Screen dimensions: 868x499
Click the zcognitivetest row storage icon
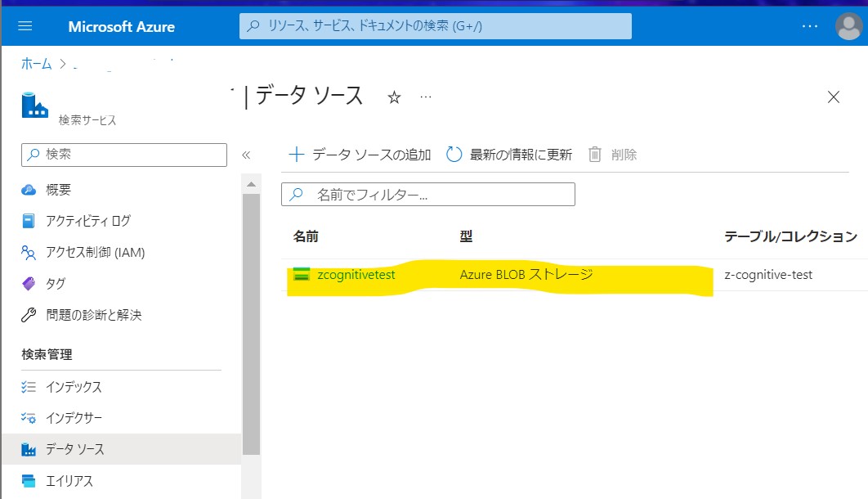(301, 274)
